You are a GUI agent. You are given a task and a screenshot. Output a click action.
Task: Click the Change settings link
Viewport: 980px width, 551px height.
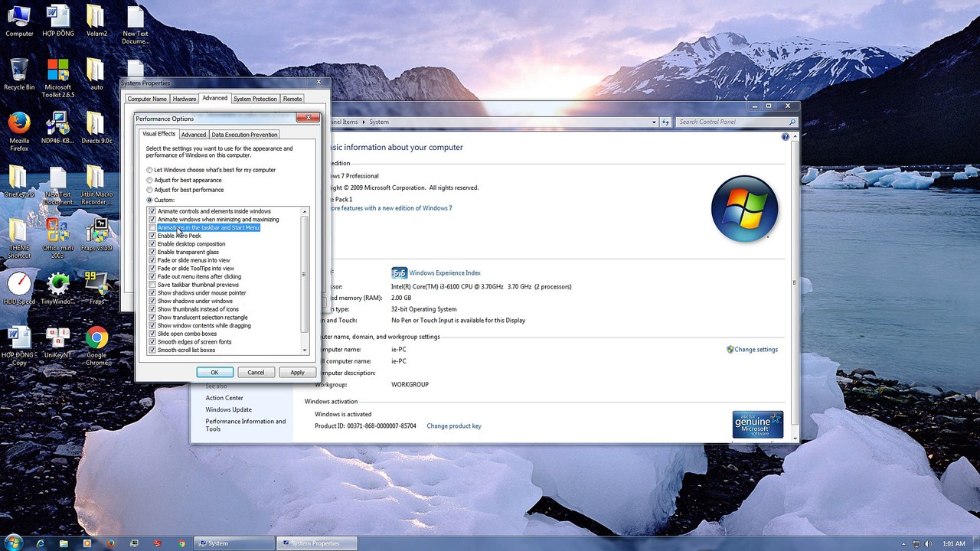tap(756, 350)
